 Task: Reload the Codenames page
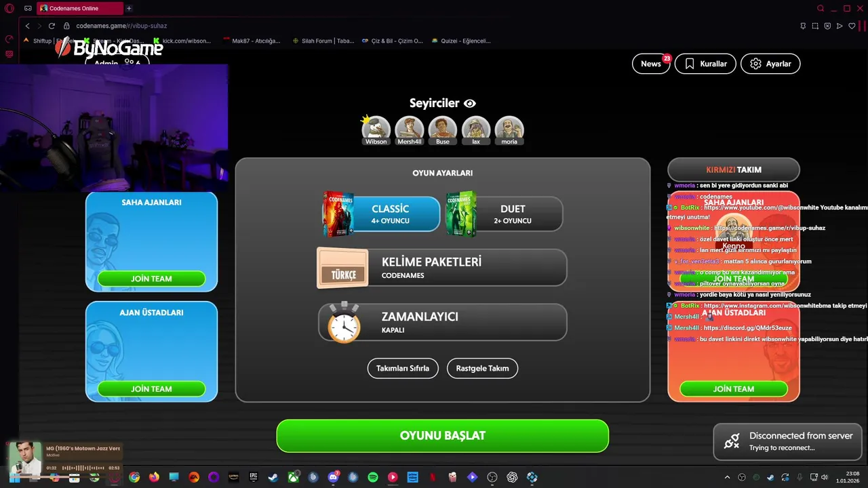point(52,26)
